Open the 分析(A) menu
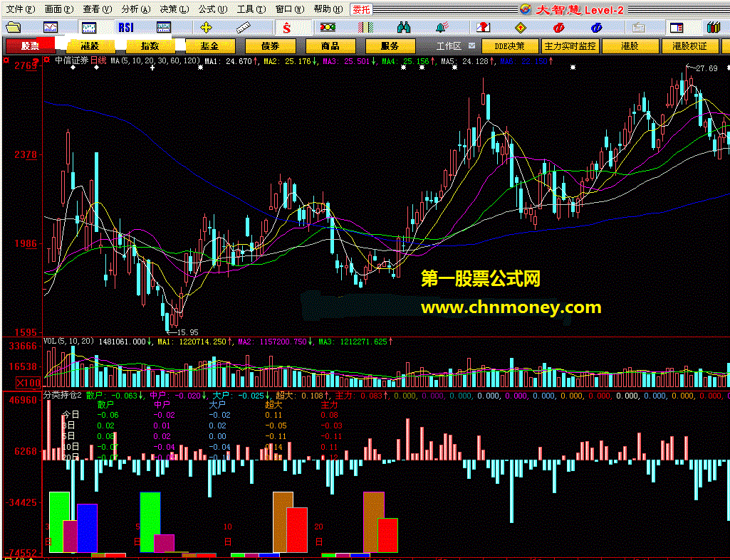Screen dimensions: 730x560 [136, 9]
